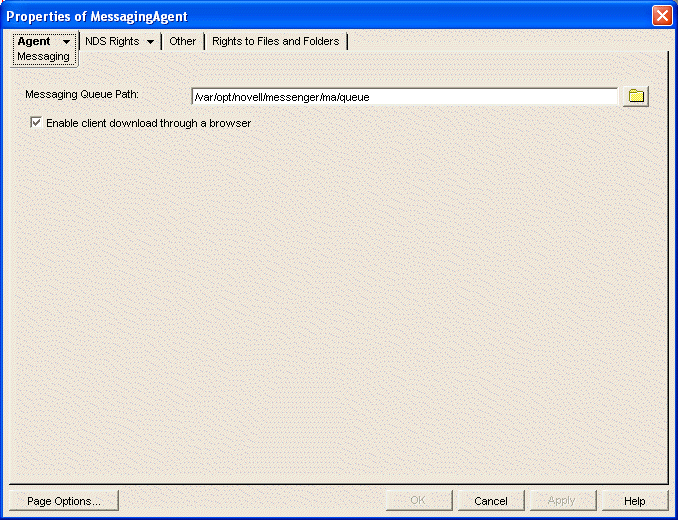Screen dimensions: 678x520
Task: Expand the Agent tab dropdown arrow
Action: (67, 42)
